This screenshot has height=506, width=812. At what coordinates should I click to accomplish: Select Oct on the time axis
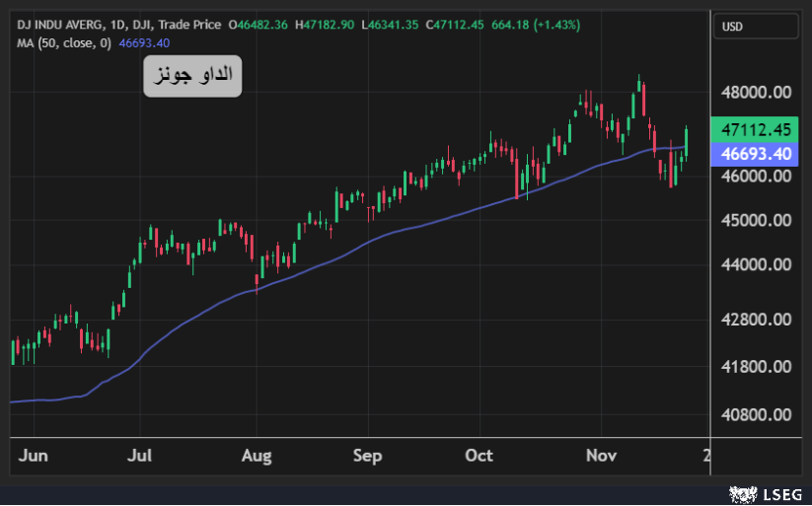tap(479, 456)
